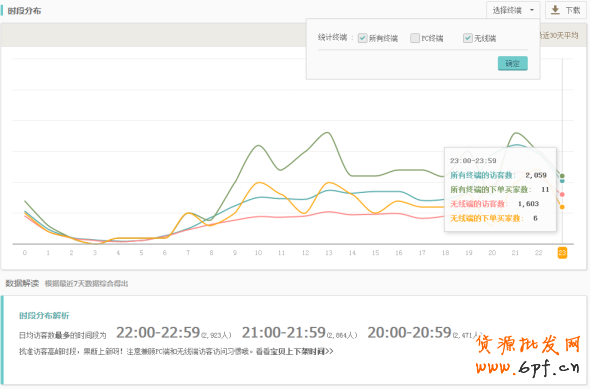The image size is (590, 389).
Task: Uncheck the 所有终端 checkbox
Action: (362, 38)
